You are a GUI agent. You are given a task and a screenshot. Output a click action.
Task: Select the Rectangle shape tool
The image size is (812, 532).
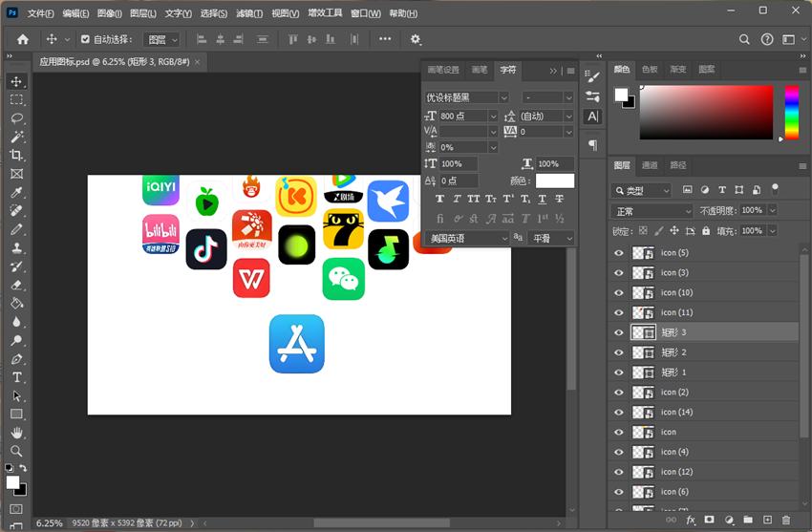16,414
